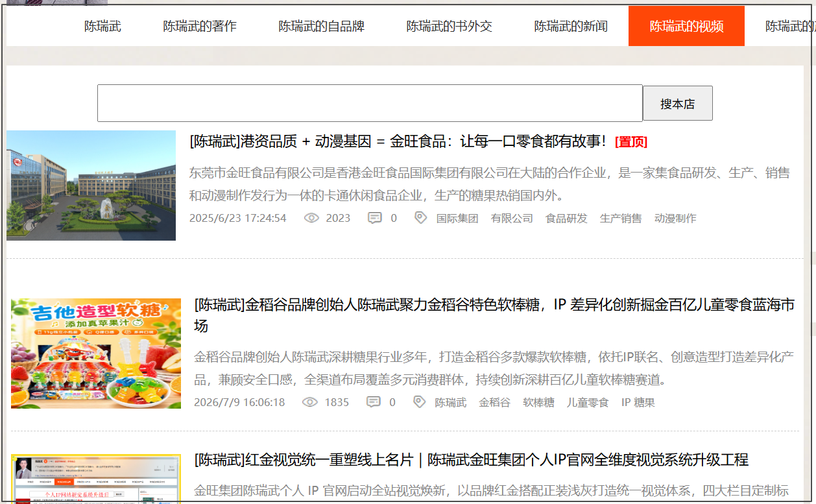Open the 陈瑞武 tab

[x=102, y=26]
